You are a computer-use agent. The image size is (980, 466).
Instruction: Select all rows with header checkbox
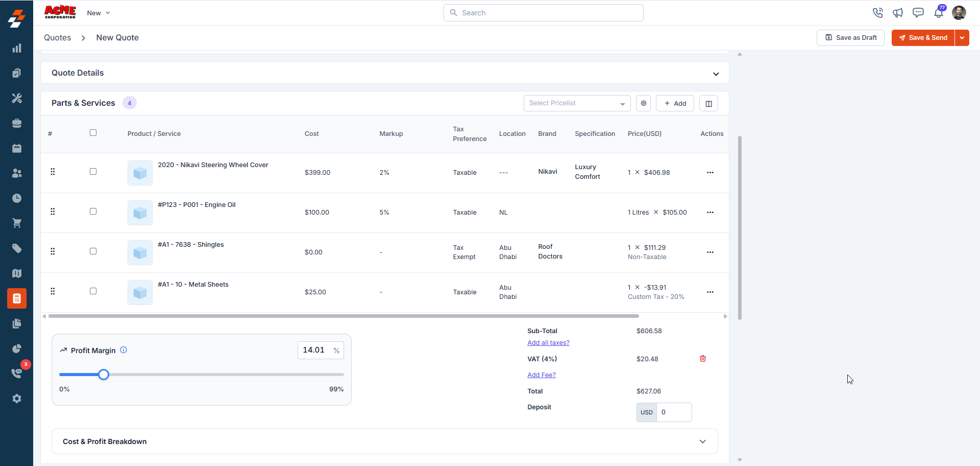pos(93,133)
